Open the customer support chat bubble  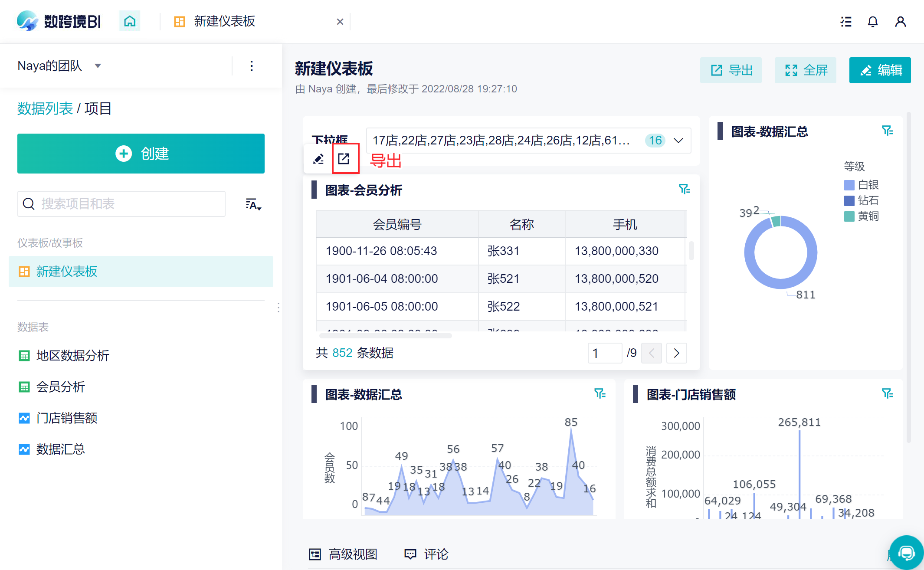pos(906,552)
